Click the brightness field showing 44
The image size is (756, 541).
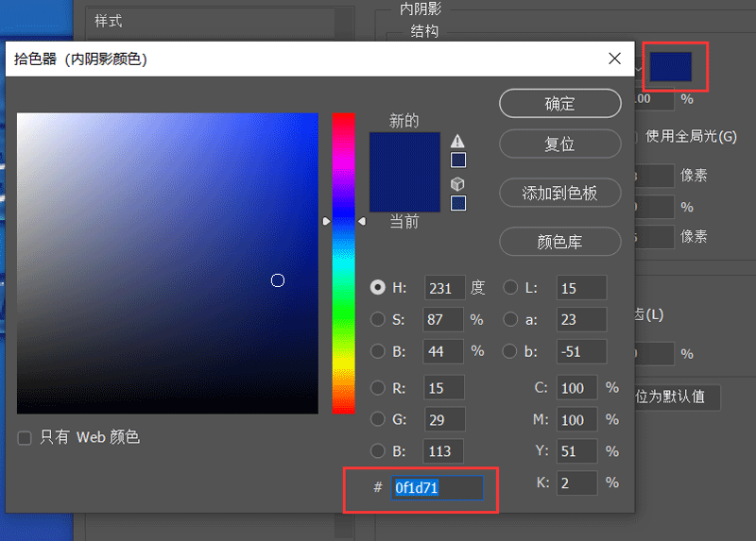point(443,351)
